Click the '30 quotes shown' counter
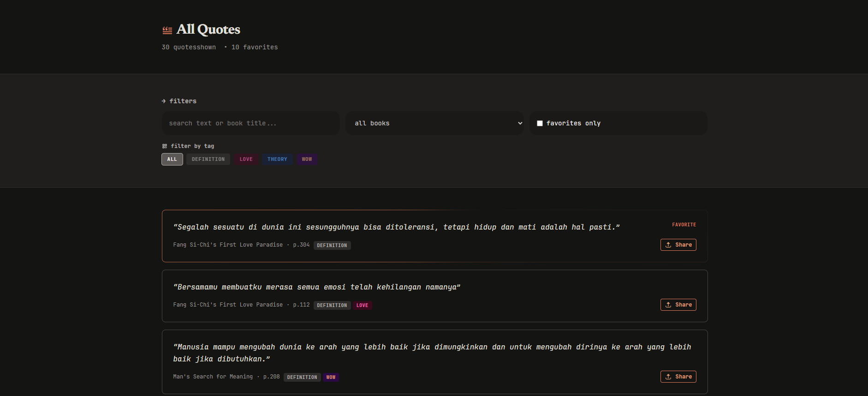This screenshot has width=868, height=396. coord(189,47)
